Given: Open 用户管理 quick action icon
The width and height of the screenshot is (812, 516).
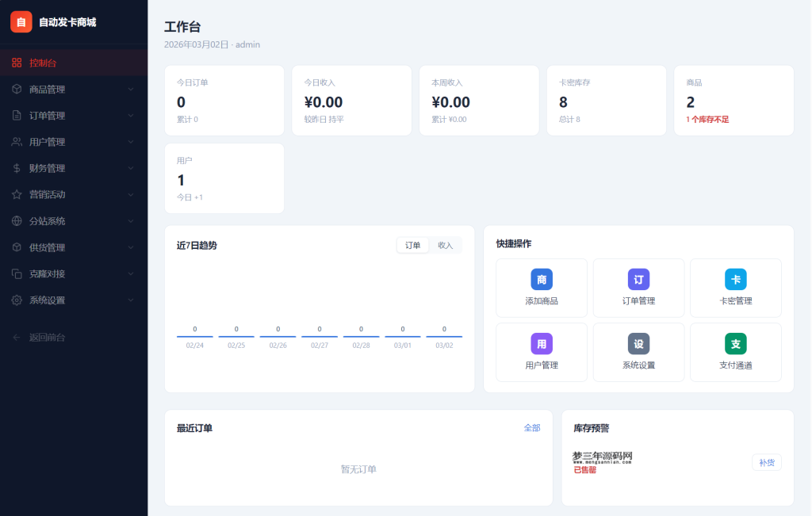Looking at the screenshot, I should pos(541,343).
